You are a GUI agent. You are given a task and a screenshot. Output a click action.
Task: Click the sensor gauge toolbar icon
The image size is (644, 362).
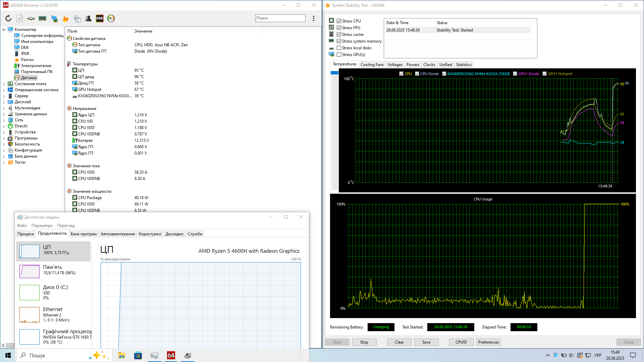(x=111, y=18)
